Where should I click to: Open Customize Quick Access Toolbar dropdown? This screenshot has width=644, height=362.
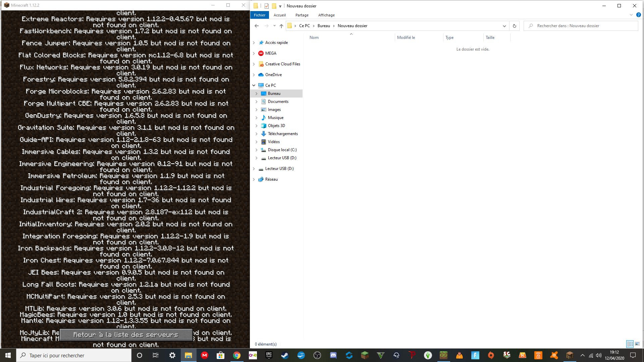click(280, 6)
